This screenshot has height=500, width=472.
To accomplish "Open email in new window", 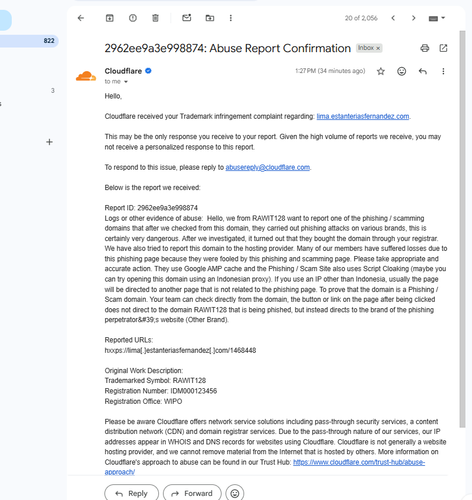I will click(443, 48).
